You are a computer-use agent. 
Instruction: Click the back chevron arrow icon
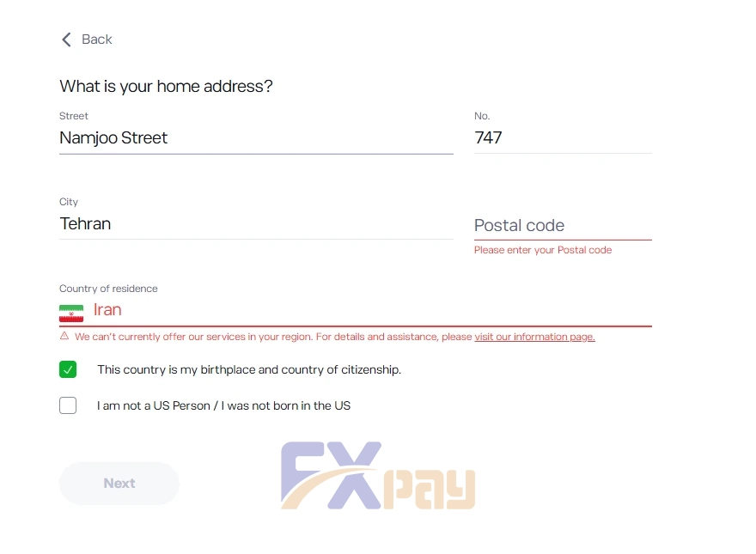click(x=66, y=40)
